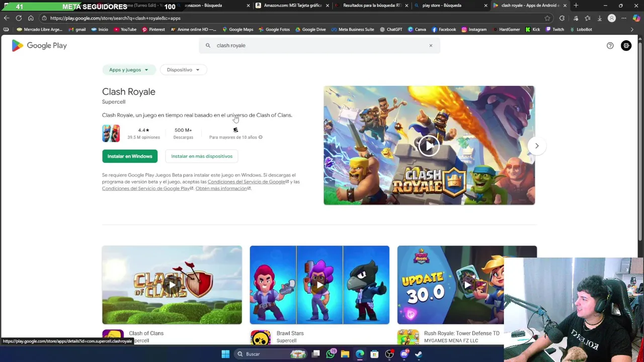Play the Clash Royale trailer video
644x362 pixels.
429,145
